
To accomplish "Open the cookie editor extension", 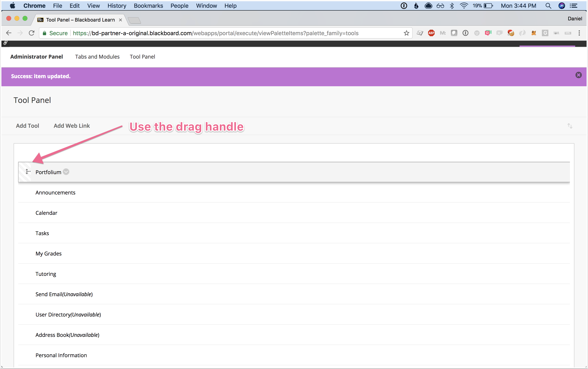I will coord(511,33).
